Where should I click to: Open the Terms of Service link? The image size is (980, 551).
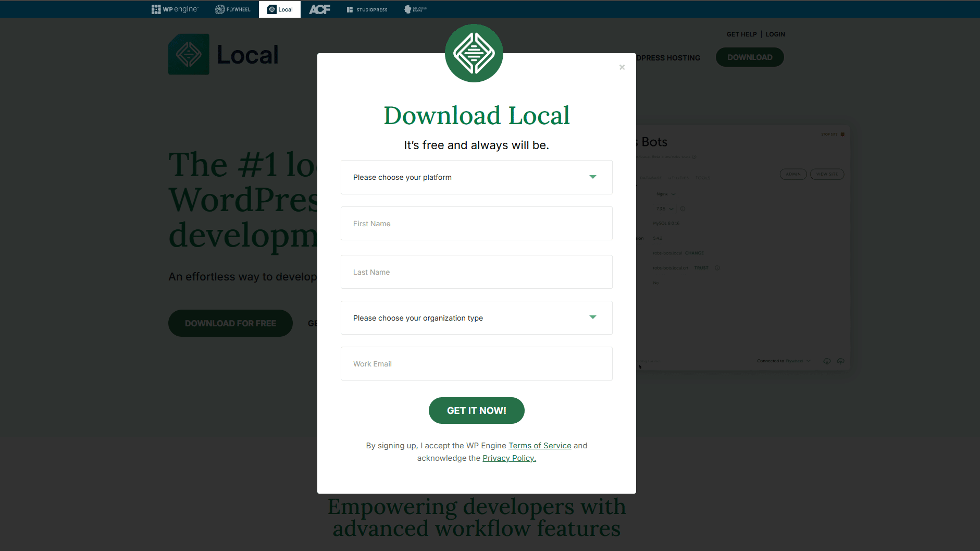540,446
